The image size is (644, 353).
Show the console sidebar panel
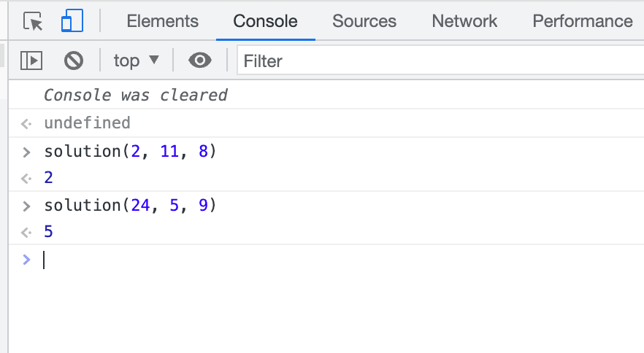[31, 61]
